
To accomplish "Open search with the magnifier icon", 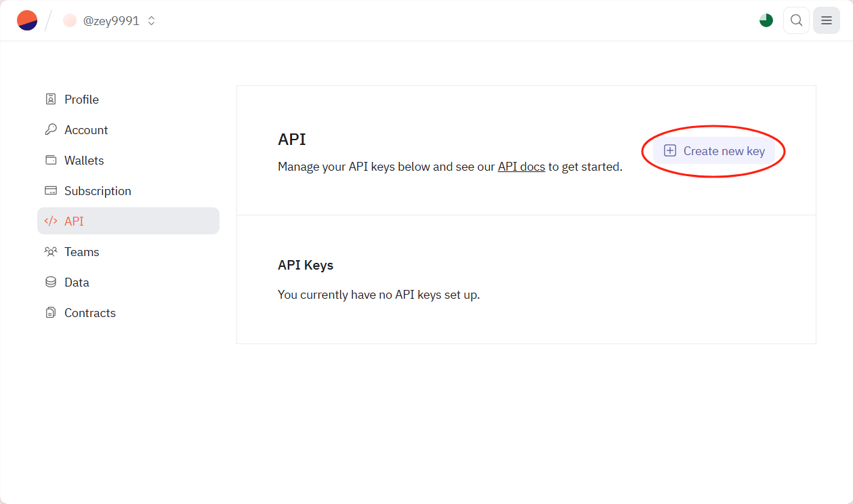I will [x=796, y=20].
